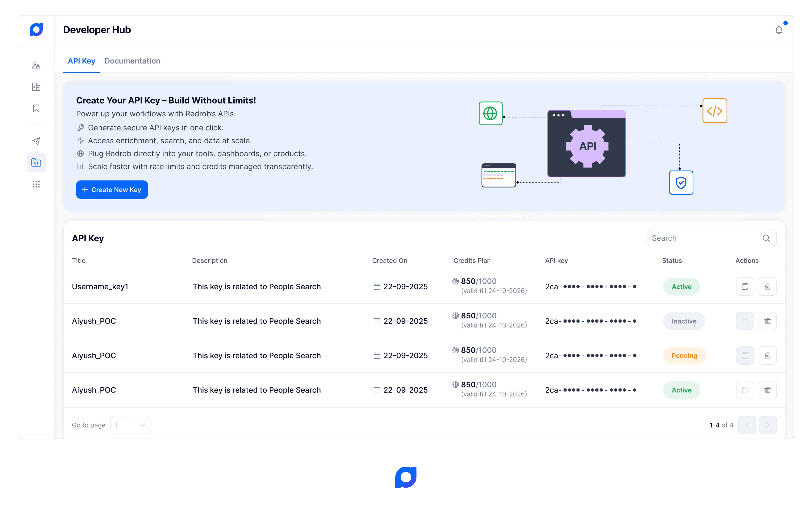The height and width of the screenshot is (514, 812).
Task: Delete the Pending Aiyush_POC key via trash icon
Action: (768, 355)
